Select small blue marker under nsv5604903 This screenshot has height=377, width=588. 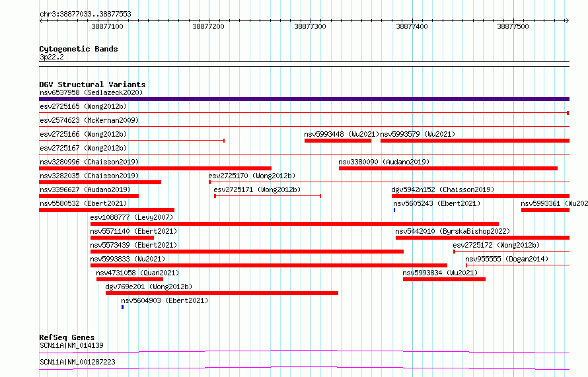(123, 307)
